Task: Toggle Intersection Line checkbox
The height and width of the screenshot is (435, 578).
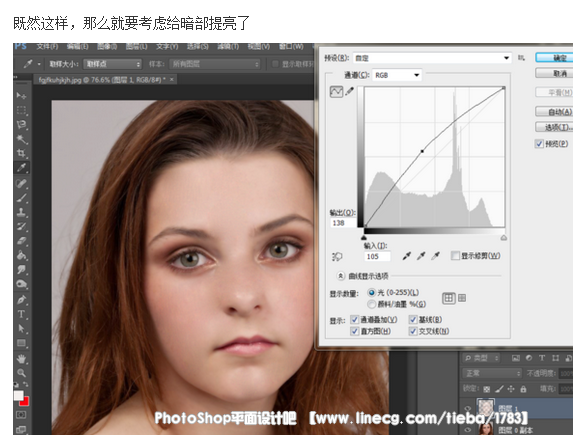Action: (x=413, y=331)
